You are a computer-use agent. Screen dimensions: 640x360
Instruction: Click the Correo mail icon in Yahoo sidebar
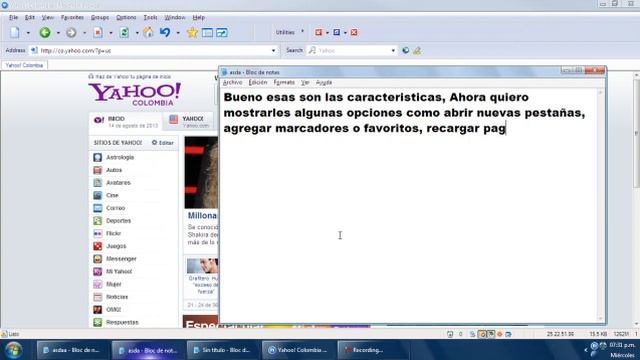[98, 208]
